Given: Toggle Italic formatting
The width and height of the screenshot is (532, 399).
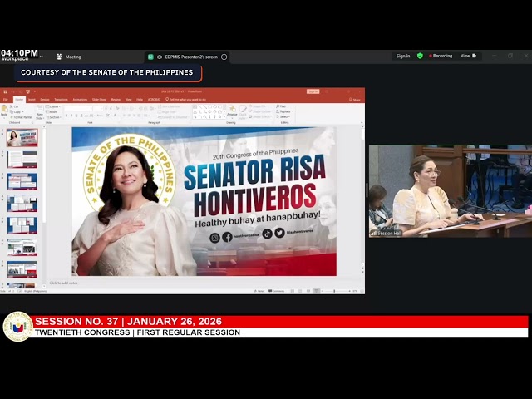Looking at the screenshot, I should [71, 116].
